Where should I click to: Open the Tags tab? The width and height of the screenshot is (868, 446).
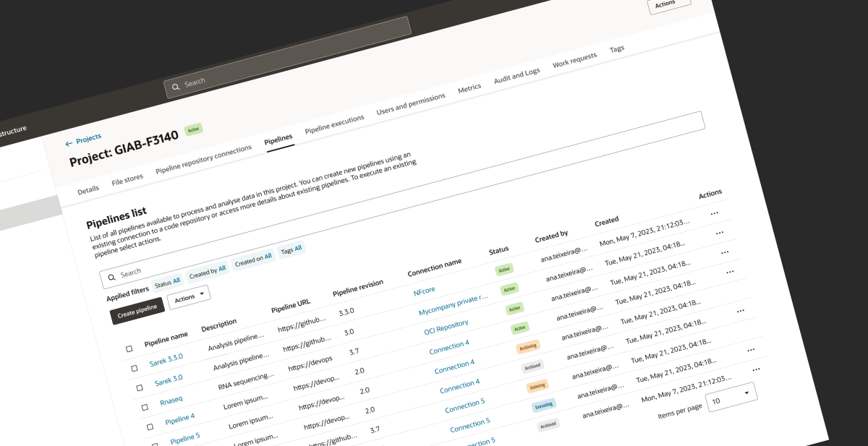[x=617, y=49]
